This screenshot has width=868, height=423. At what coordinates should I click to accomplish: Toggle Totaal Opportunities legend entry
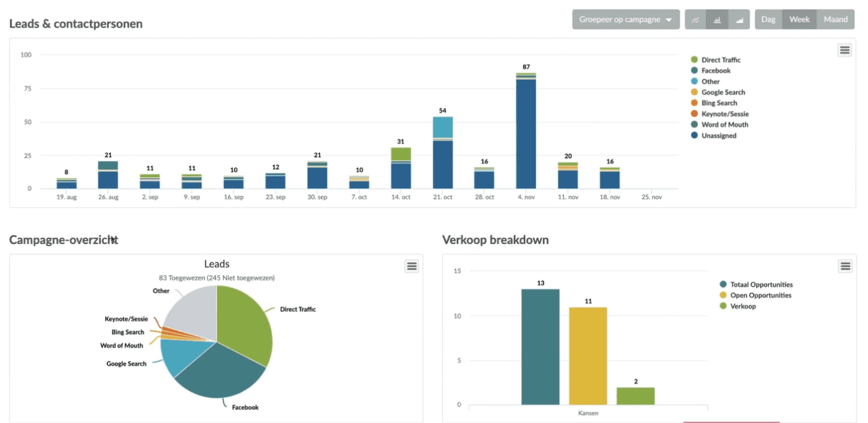pos(761,284)
